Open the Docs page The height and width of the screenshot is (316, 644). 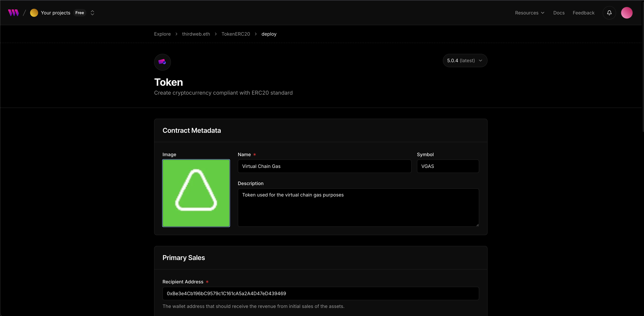point(559,13)
